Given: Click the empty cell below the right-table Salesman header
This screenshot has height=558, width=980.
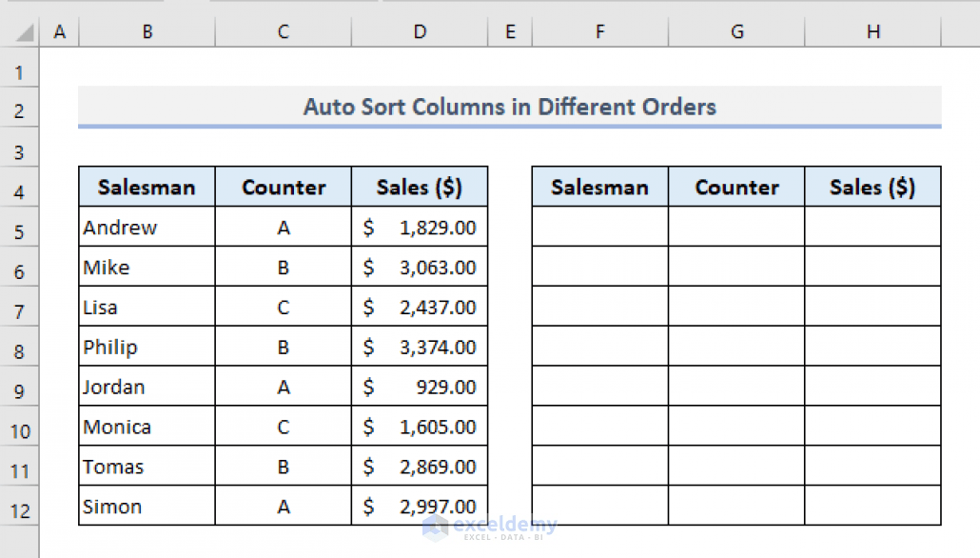Looking at the screenshot, I should point(599,227).
